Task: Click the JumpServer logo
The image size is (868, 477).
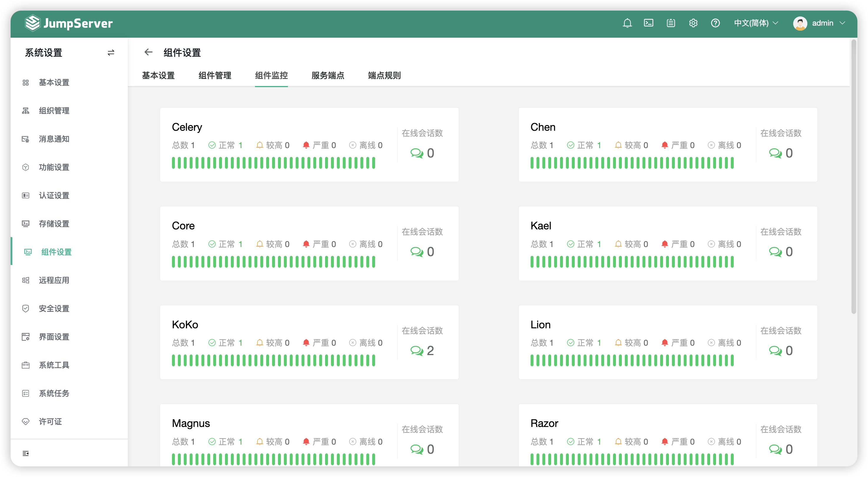Action: [x=69, y=23]
